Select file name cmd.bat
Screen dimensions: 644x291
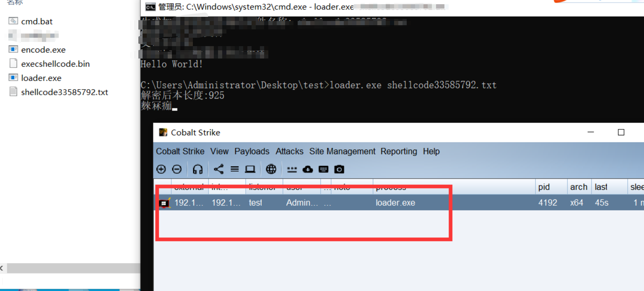(37, 22)
